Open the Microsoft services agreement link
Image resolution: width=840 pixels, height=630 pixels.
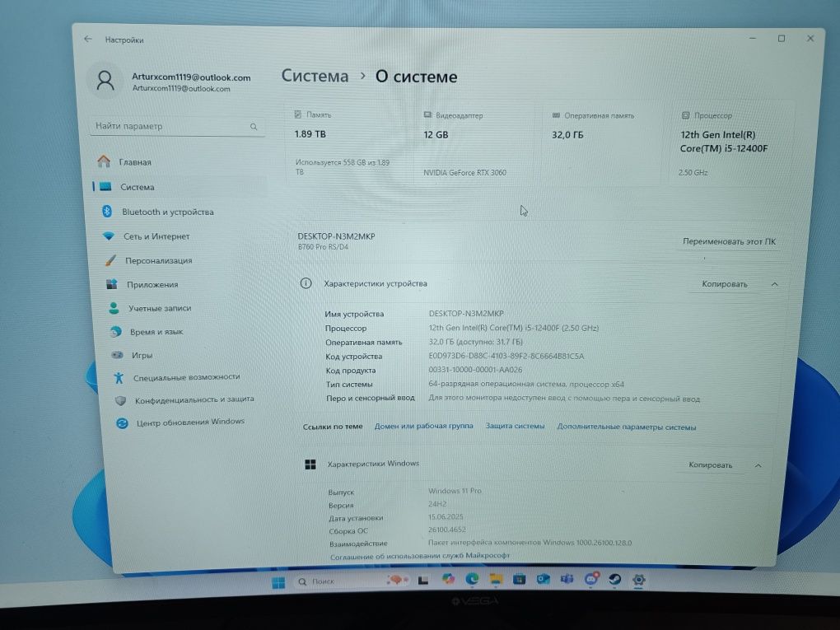coord(419,556)
